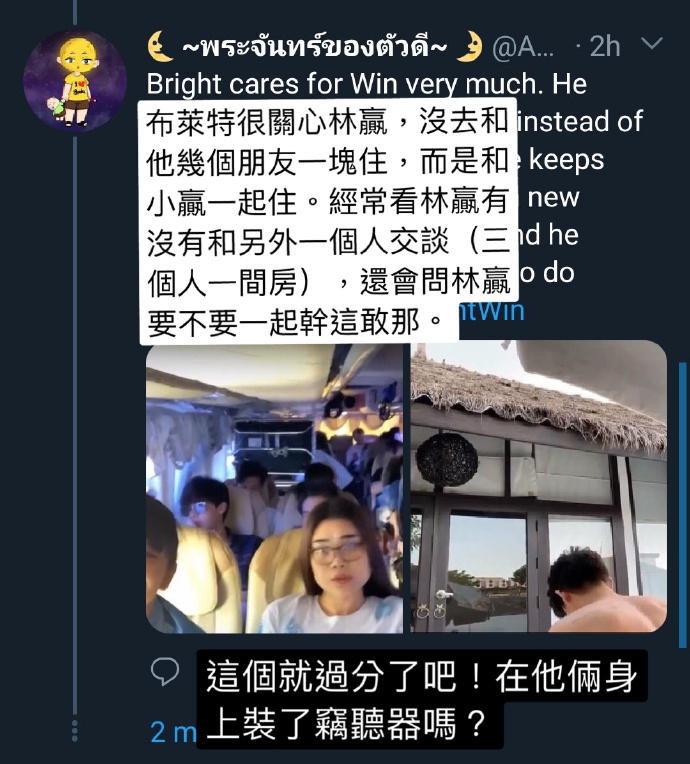Open the cartoon moon-head profile avatar
Image resolution: width=690 pixels, height=764 pixels.
click(x=75, y=80)
